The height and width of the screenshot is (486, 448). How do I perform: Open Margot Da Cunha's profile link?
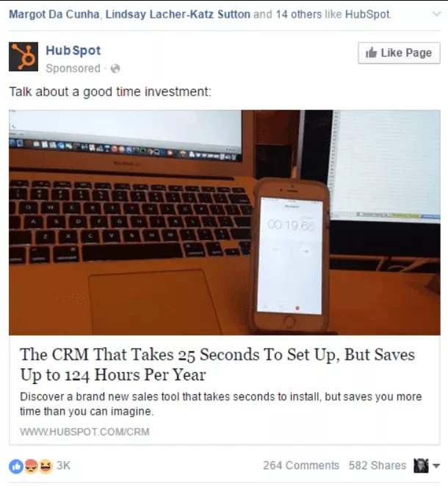54,14
